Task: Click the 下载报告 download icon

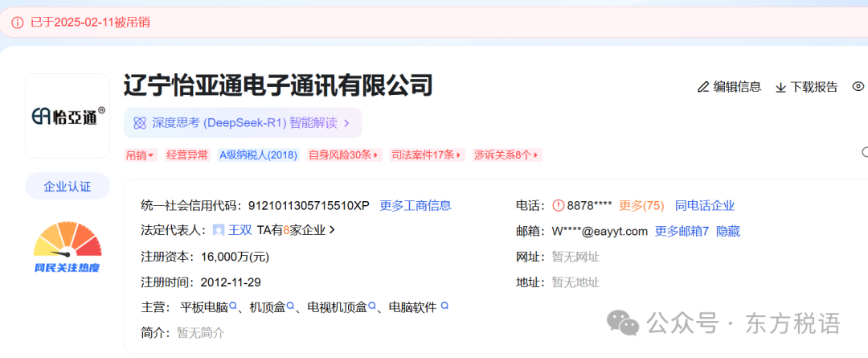Action: pyautogui.click(x=780, y=87)
